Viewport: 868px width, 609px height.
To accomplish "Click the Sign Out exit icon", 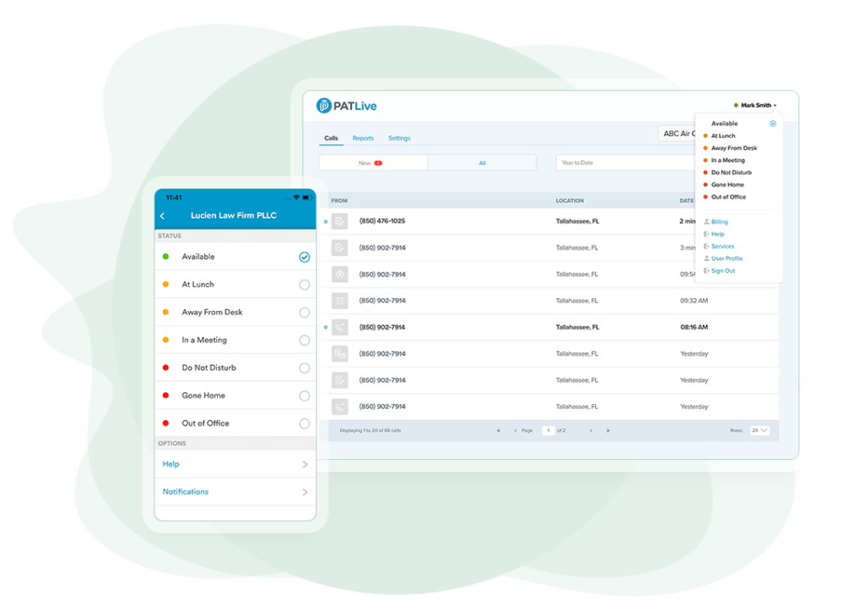I will [x=706, y=270].
